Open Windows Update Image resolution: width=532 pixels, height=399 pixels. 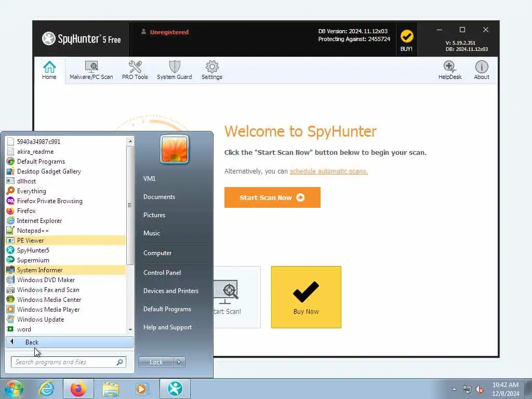click(x=66, y=320)
